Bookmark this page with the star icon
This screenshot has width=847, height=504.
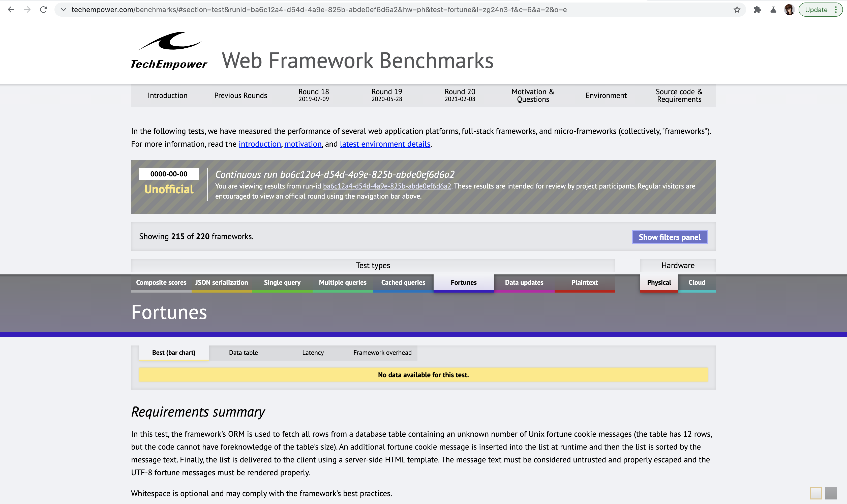coord(737,10)
